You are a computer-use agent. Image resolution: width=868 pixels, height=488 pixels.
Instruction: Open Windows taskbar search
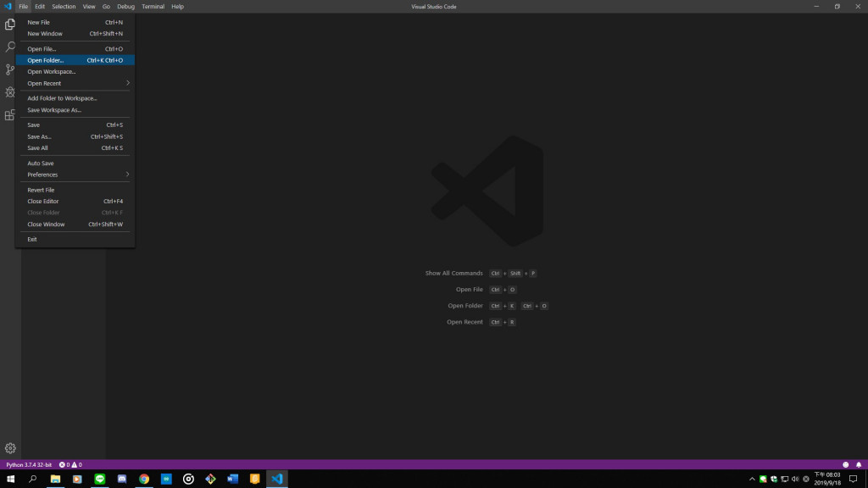(33, 480)
